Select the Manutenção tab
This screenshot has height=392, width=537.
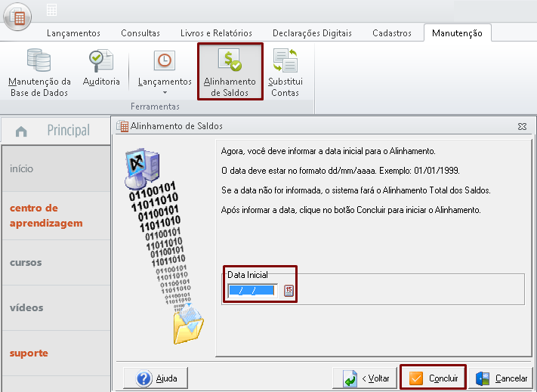[457, 33]
